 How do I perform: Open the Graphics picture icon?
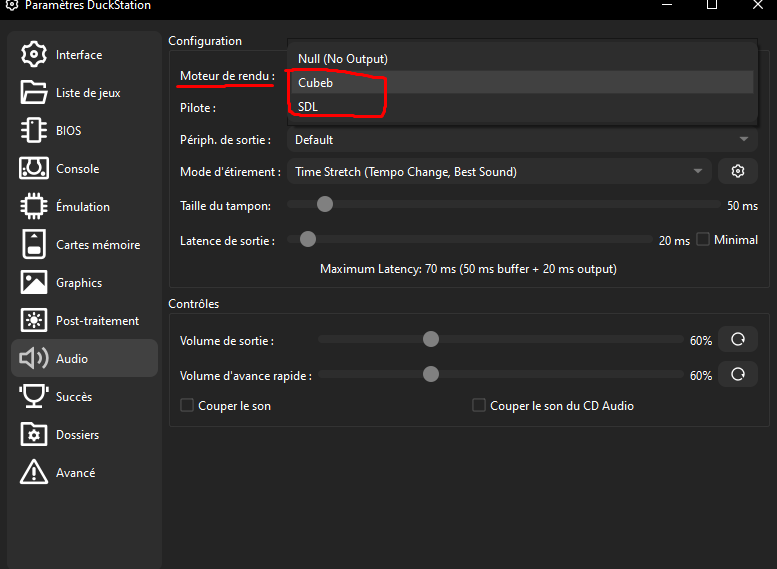tap(34, 283)
